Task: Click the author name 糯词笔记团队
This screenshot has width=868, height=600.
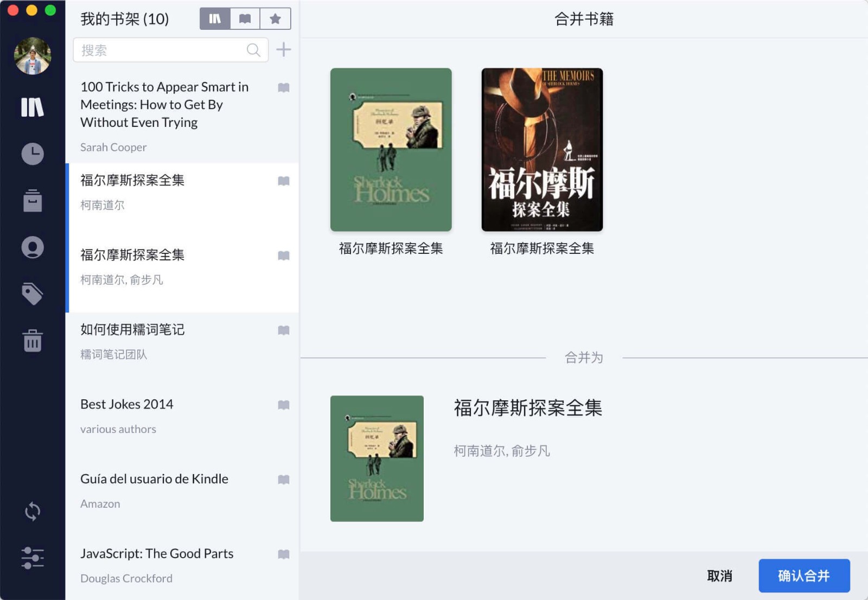Action: (113, 354)
